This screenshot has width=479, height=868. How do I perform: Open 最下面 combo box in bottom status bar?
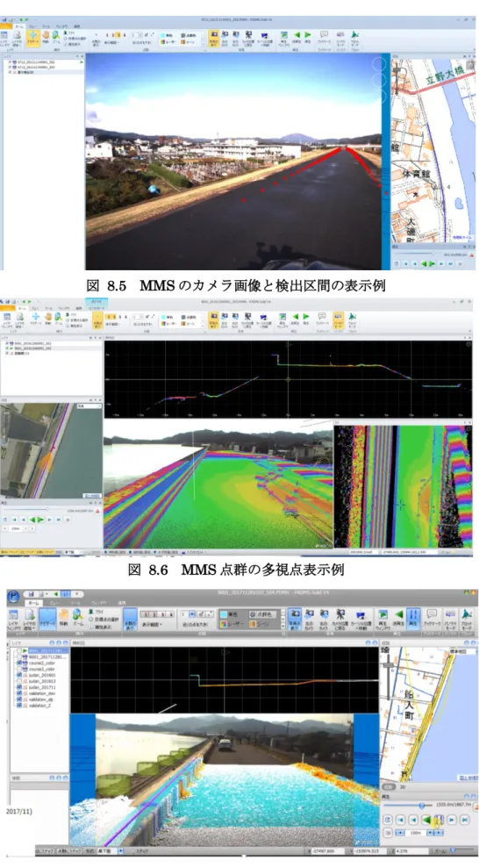tap(111, 850)
